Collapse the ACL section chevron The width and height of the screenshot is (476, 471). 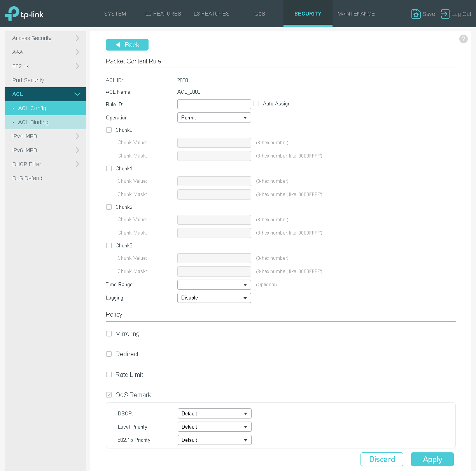(77, 94)
